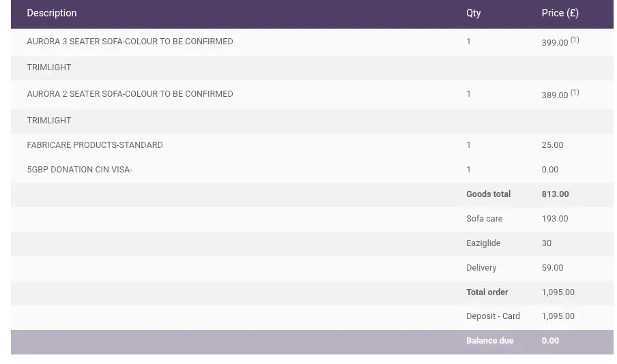The image size is (617, 364).
Task: Select the Fabricare Products-Standard line item
Action: pos(95,145)
